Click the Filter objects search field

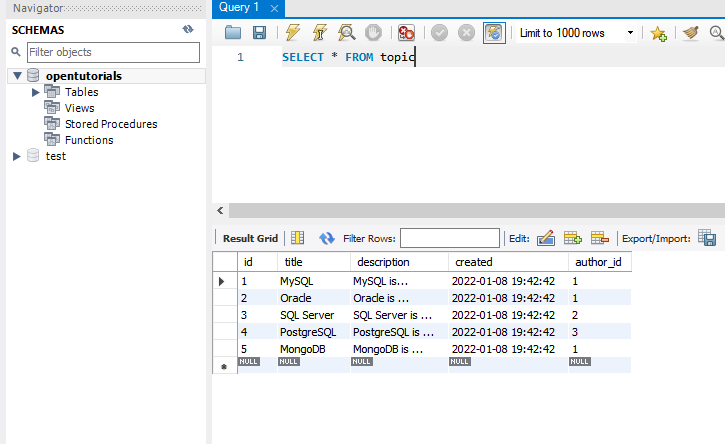pos(113,52)
